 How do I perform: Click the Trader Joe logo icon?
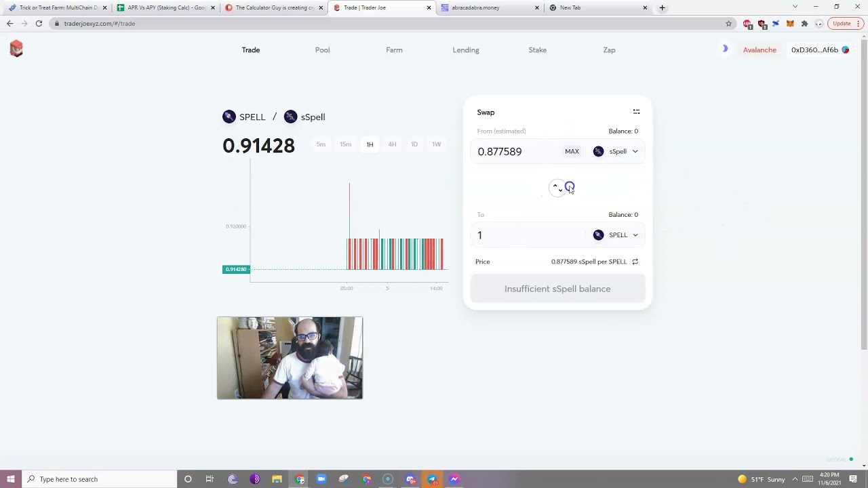[16, 48]
